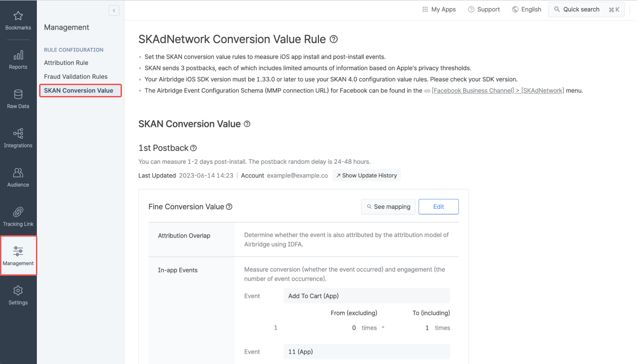Open the 11 (App) event dropdown
Screen dimensions: 637x364
point(366,351)
